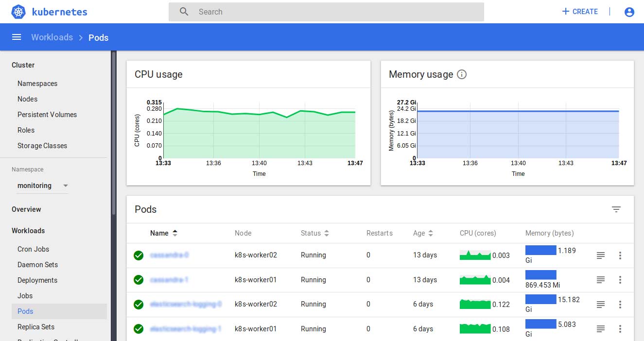Open the three-dot menu for elasticsearch-logging-0
Image resolution: width=644 pixels, height=341 pixels.
pos(620,305)
